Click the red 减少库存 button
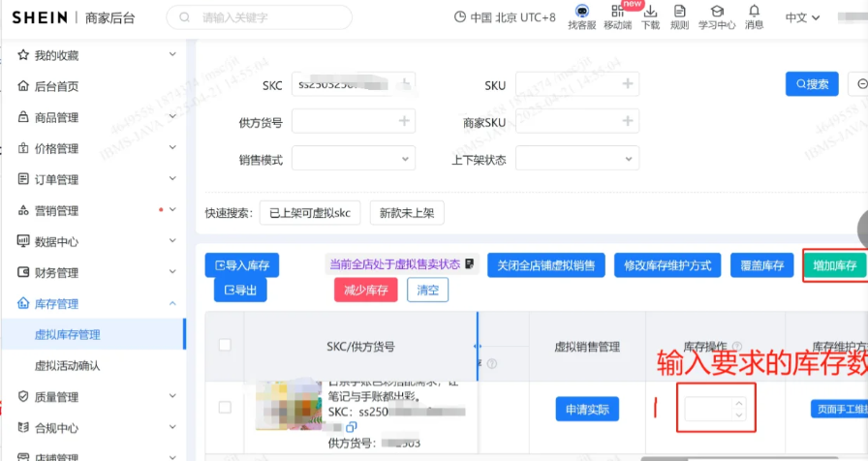Screen dimensions: 868x461 coord(366,290)
